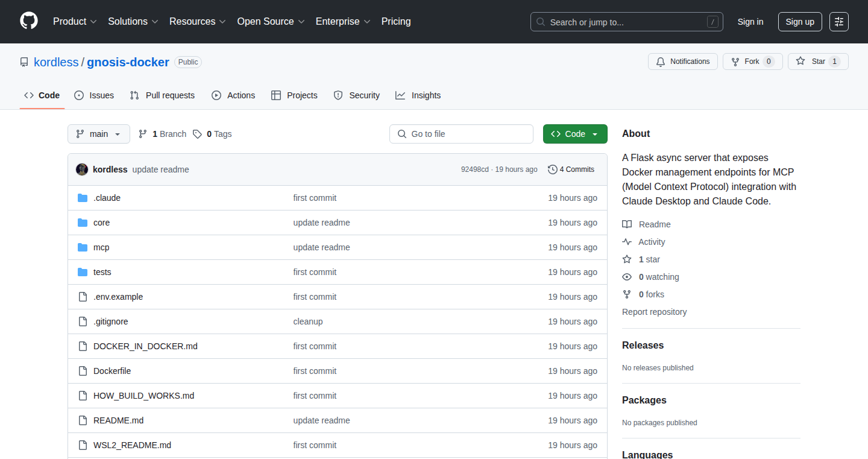Switch to the Actions tab
The height and width of the screenshot is (459, 868).
click(x=233, y=95)
